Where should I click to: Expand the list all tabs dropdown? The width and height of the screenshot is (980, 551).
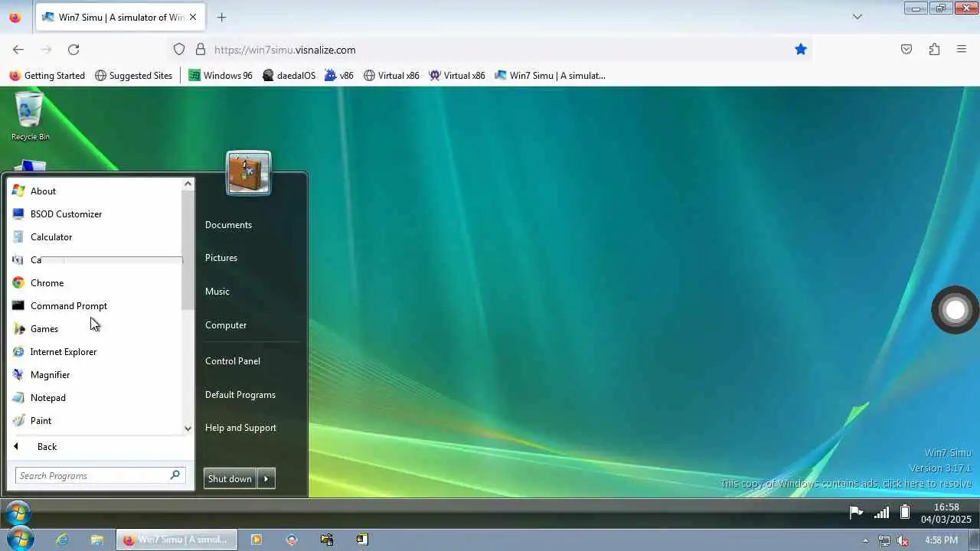coord(857,17)
